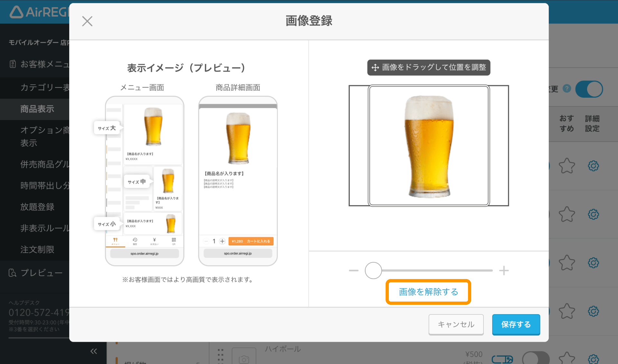Click the help desk number 0120-572-419

(x=39, y=313)
